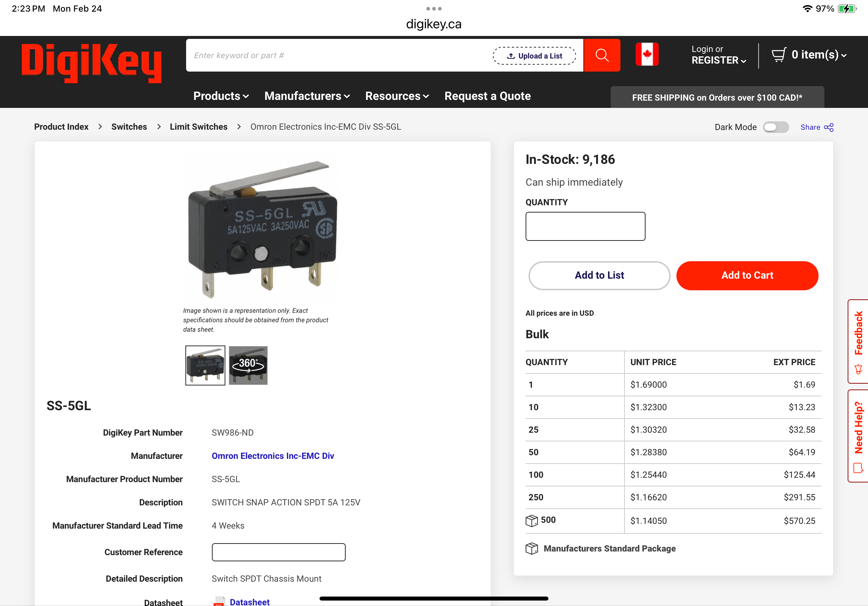Go to Switches breadcrumb
This screenshot has height=606, width=868.
tap(129, 127)
